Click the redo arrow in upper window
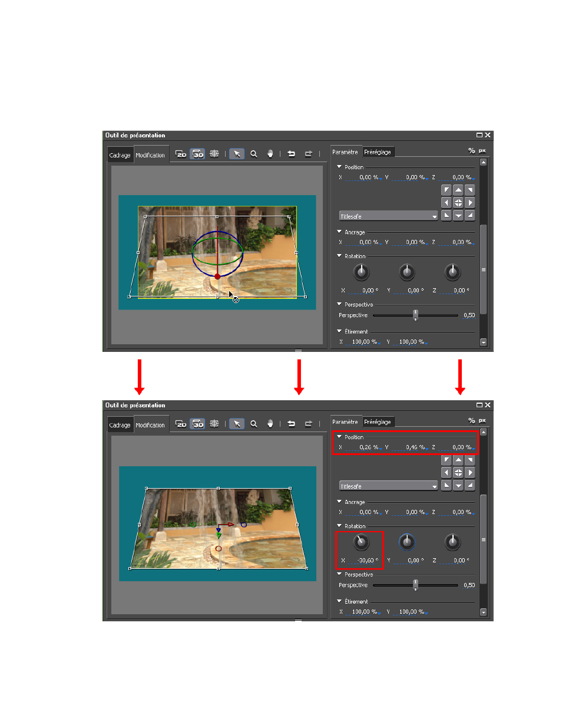562x728 pixels. pos(308,154)
